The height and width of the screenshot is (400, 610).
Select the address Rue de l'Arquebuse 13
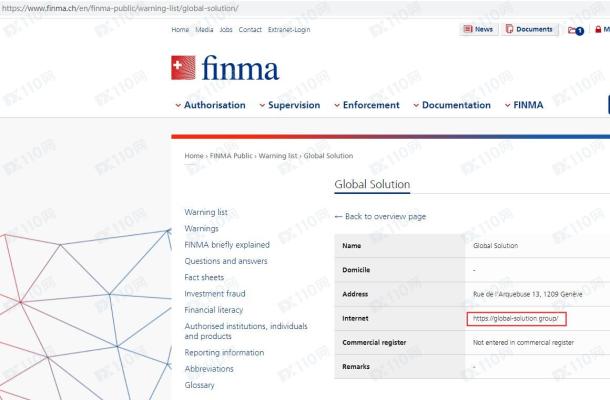point(528,294)
